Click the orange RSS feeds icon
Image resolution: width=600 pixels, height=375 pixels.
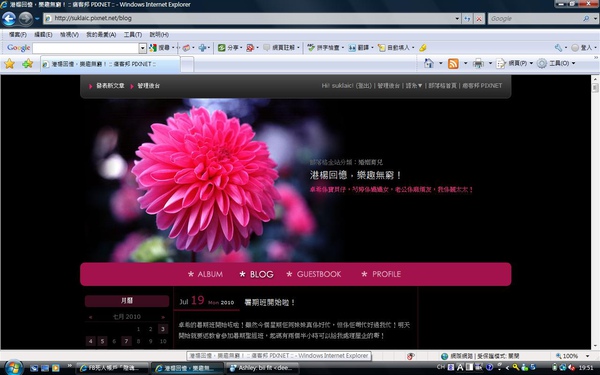pos(453,64)
